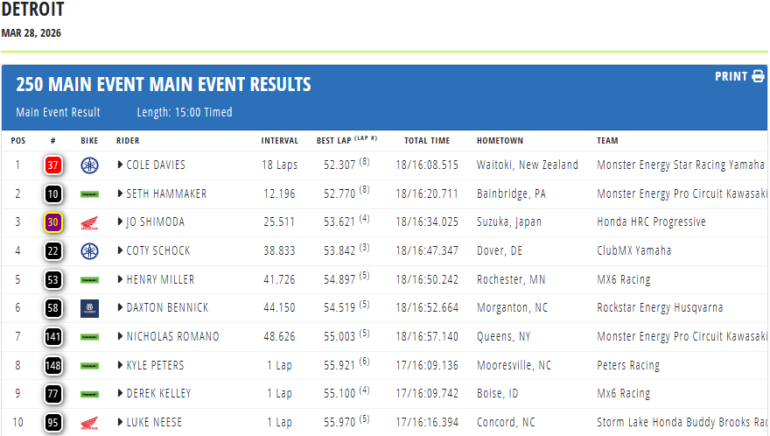Viewport: 770px width, 436px height.
Task: Click Seth Hammaker's Kawasaki bike logo
Action: click(89, 194)
